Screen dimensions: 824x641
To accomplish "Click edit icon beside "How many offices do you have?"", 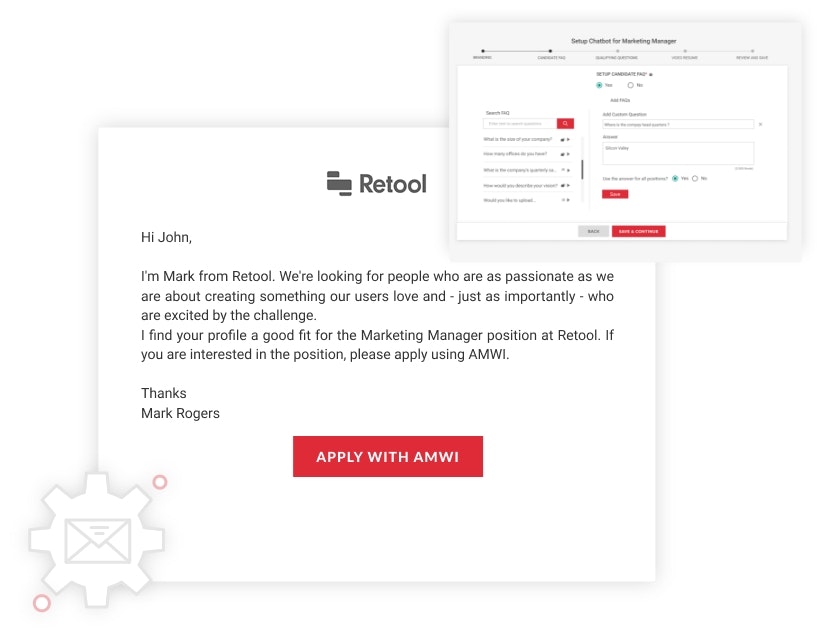I will coord(560,153).
